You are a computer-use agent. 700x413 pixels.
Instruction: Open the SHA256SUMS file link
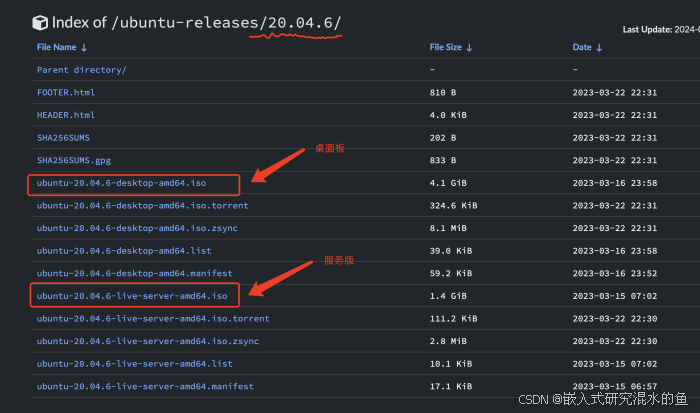pos(63,138)
